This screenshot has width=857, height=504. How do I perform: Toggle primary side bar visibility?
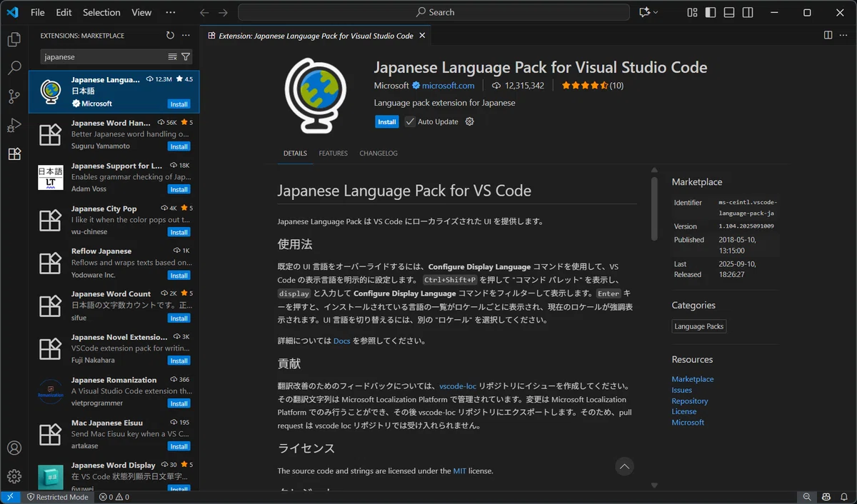711,12
